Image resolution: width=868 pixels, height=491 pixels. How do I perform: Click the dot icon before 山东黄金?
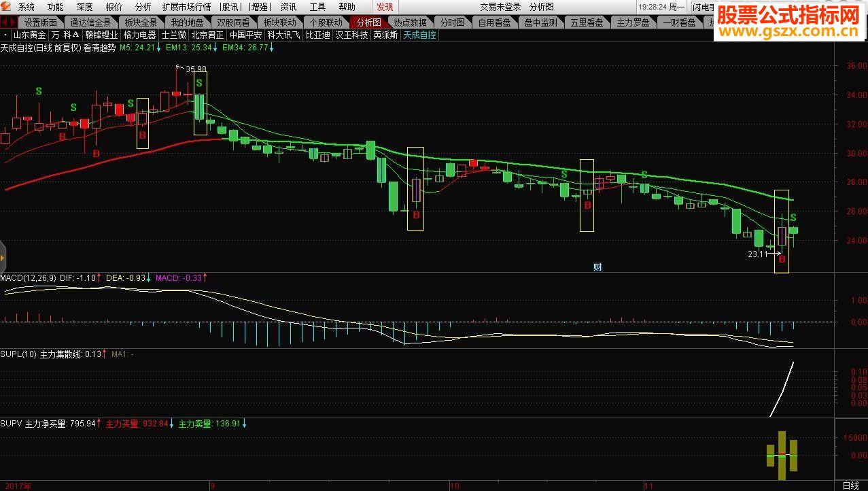point(6,35)
